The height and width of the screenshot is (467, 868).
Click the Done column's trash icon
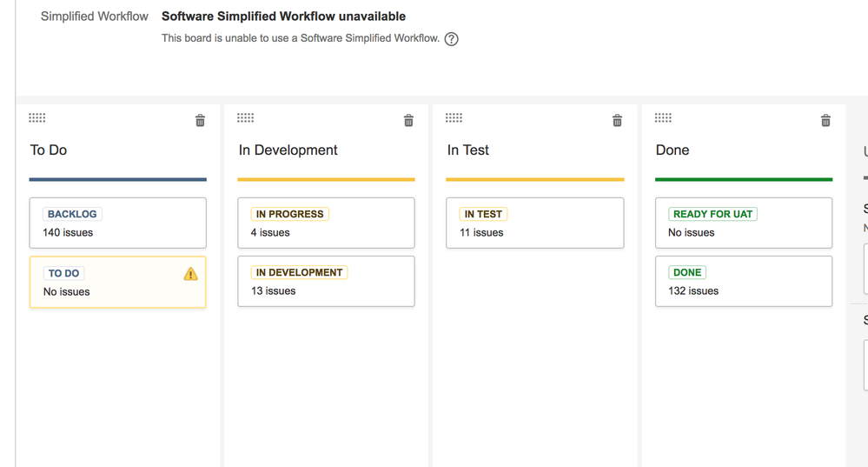tap(825, 121)
